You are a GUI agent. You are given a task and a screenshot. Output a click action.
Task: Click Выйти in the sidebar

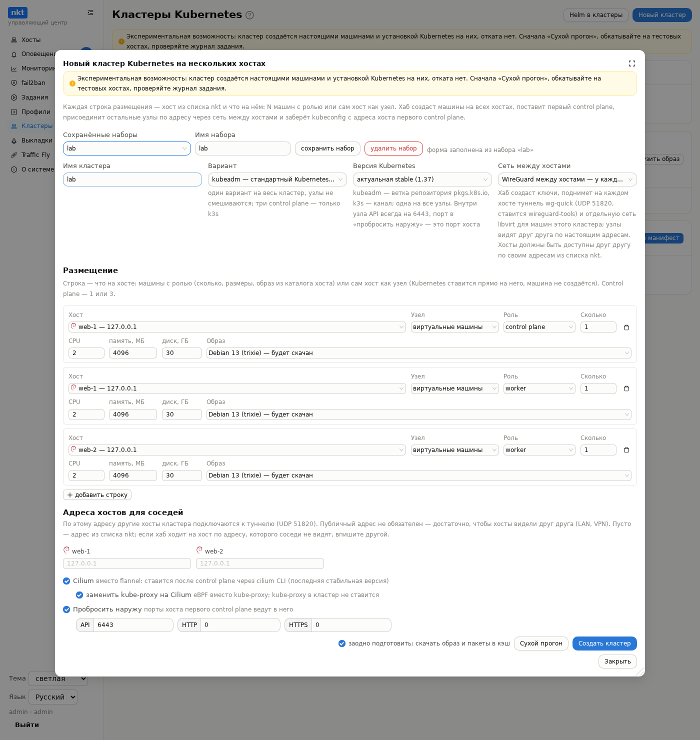click(27, 725)
